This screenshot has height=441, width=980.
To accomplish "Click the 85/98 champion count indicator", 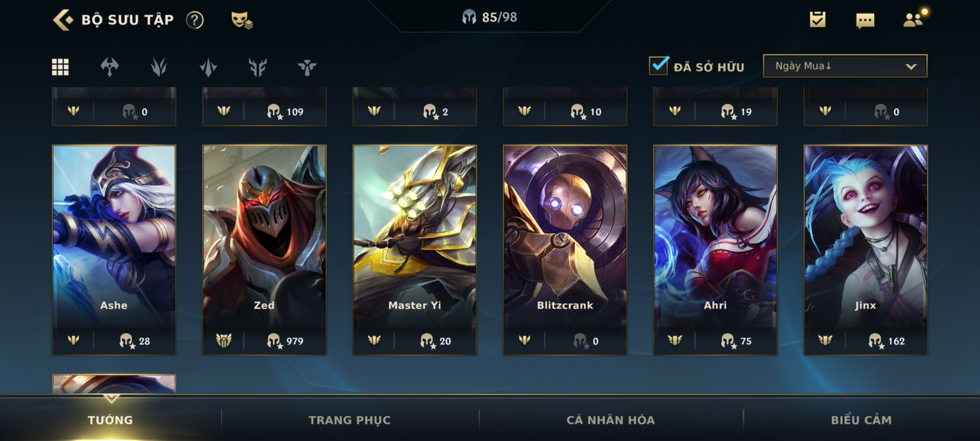I will coord(489,17).
